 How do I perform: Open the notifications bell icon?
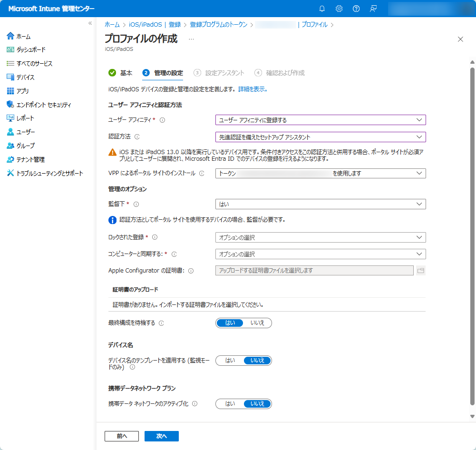[322, 9]
